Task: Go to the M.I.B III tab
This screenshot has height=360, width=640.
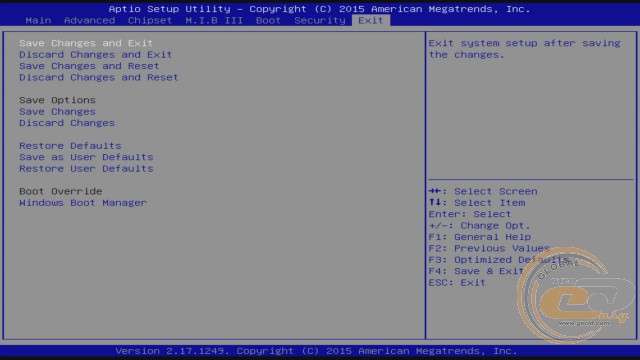Action: pyautogui.click(x=214, y=20)
